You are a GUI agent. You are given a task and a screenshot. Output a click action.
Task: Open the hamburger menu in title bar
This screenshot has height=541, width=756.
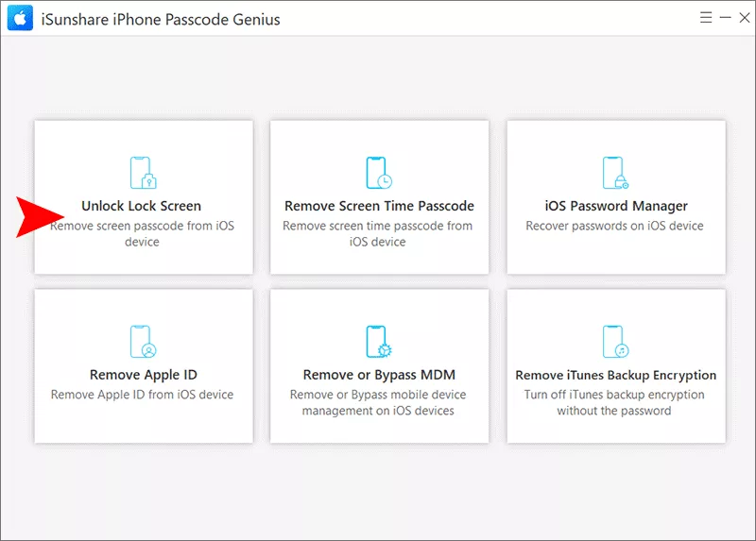(x=706, y=18)
